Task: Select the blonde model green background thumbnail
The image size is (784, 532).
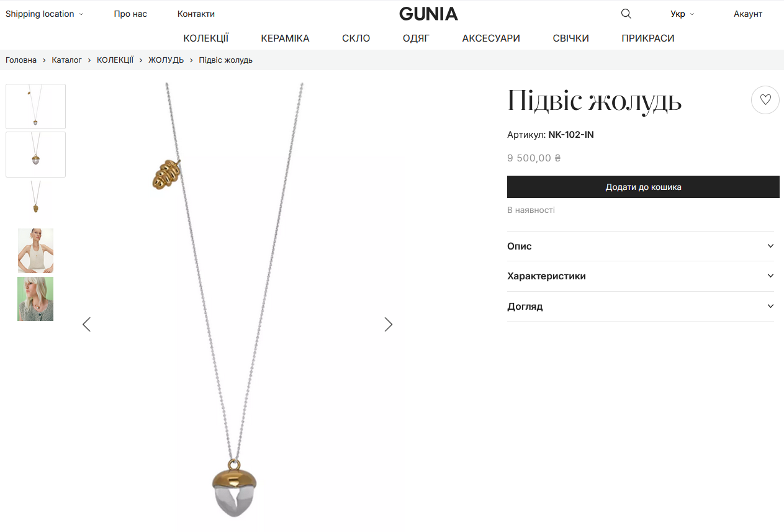Action: tap(35, 299)
